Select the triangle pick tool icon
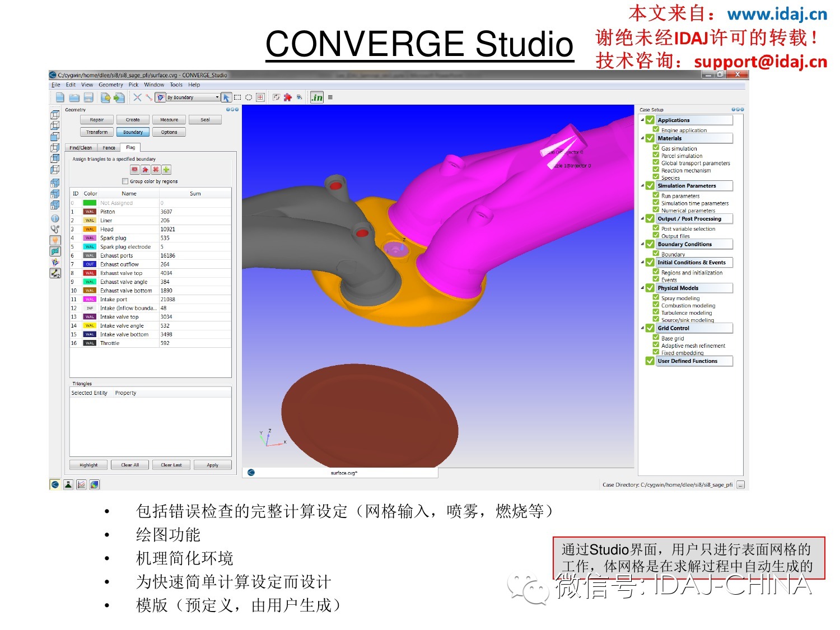This screenshot has height=630, width=840. click(160, 97)
